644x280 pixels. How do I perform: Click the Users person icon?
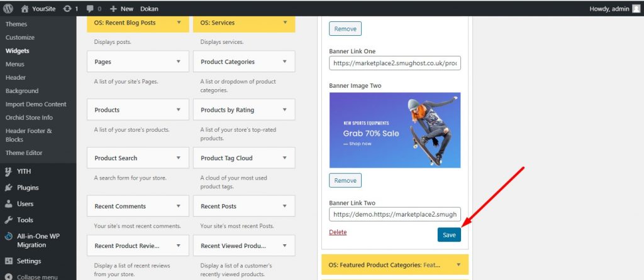click(x=9, y=203)
